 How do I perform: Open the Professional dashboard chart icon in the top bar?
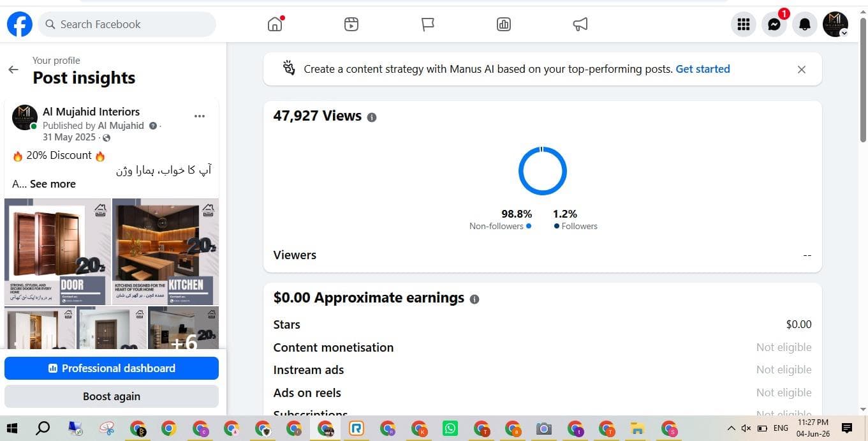(504, 24)
